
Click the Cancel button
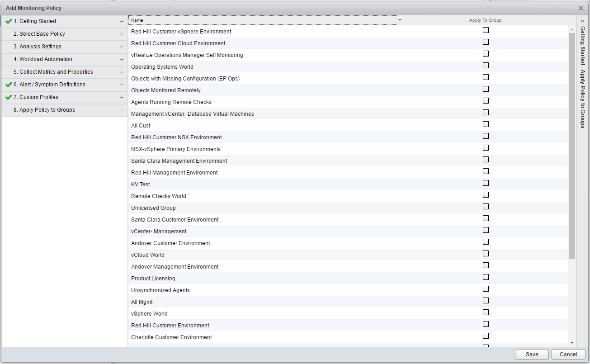568,355
